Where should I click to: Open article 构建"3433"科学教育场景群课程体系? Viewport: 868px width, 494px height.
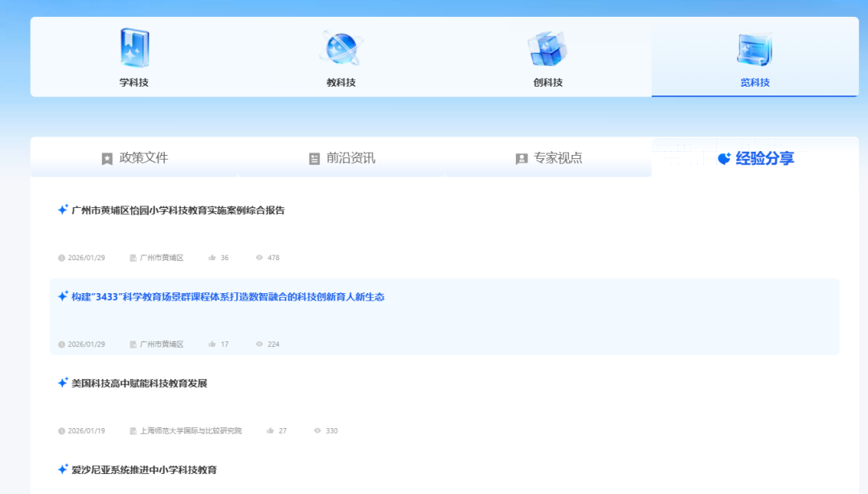(228, 297)
